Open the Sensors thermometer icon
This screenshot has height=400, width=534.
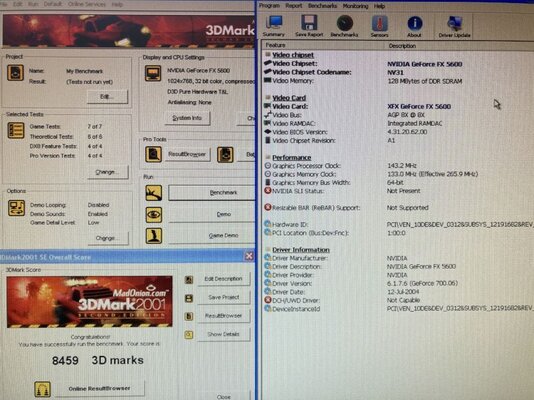(x=379, y=26)
